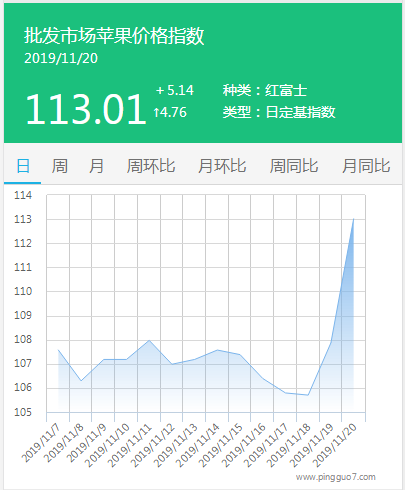
Task: Click the header date 2019/11/20
Action: pyautogui.click(x=61, y=58)
